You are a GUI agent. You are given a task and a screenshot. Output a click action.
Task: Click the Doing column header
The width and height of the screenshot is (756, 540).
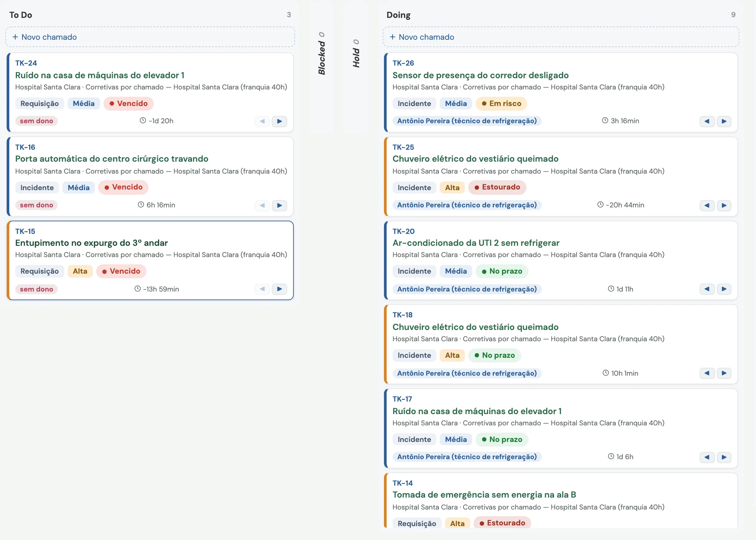(x=398, y=15)
